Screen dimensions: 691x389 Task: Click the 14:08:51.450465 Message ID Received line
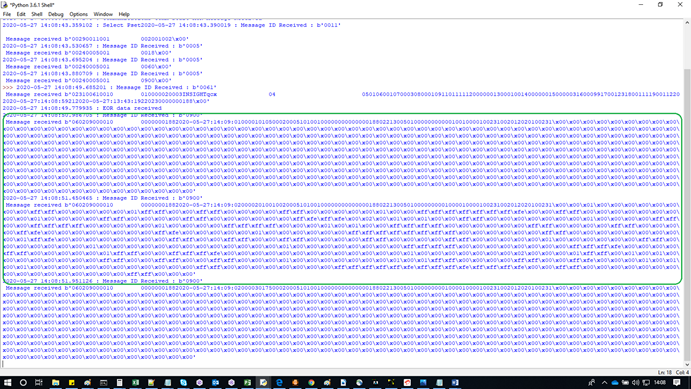[103, 198]
